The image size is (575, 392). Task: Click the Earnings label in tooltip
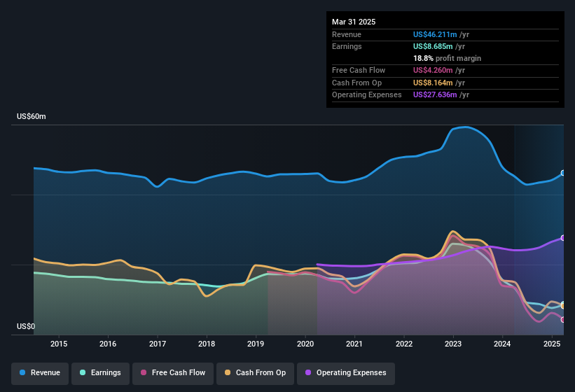[x=347, y=46]
